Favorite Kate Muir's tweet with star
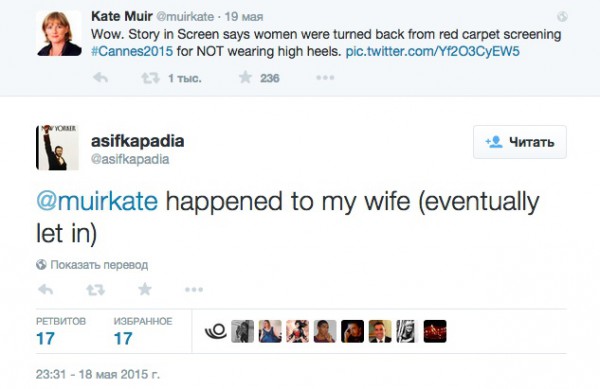600x389 pixels. click(x=245, y=77)
